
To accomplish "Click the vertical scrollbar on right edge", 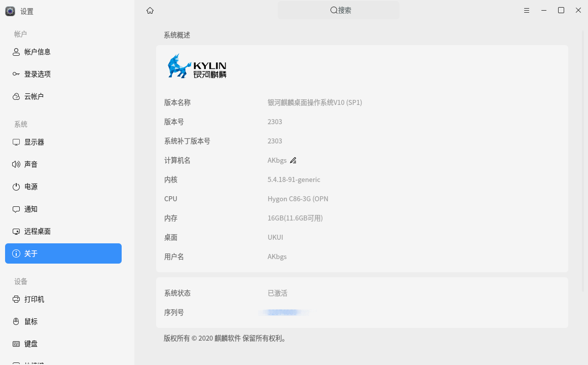I will coord(583,161).
